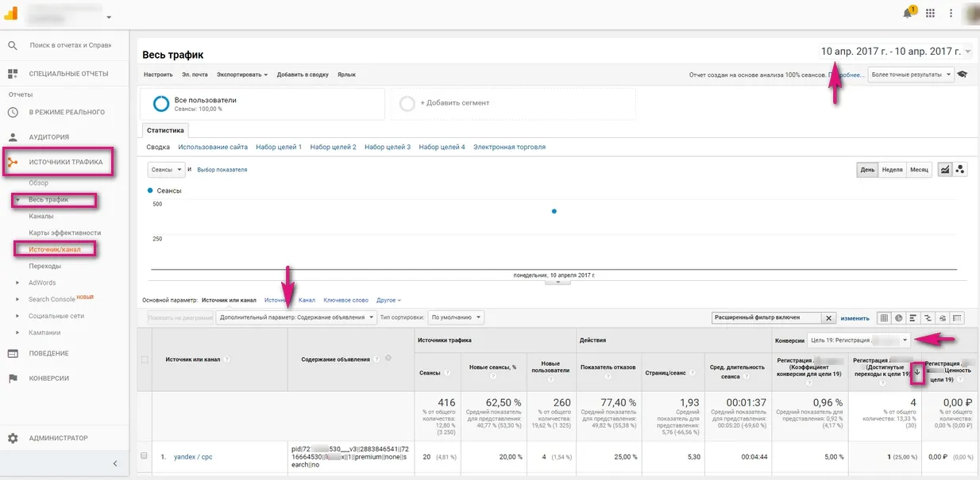
Task: Click the person icon for Аудитория
Action: click(13, 137)
